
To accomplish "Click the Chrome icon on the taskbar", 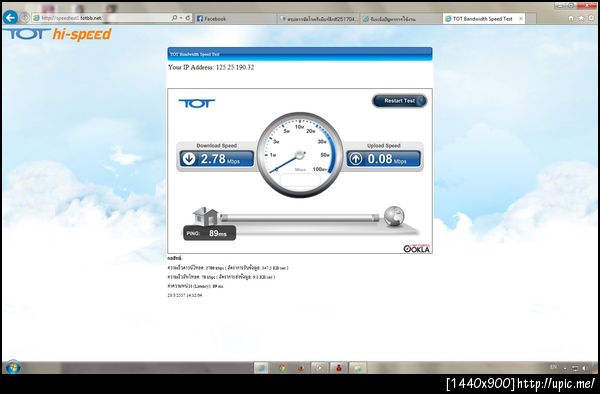I will point(282,368).
